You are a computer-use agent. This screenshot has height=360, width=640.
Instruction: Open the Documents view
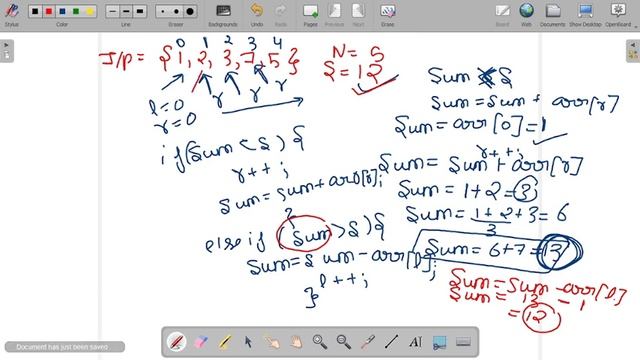553,15
